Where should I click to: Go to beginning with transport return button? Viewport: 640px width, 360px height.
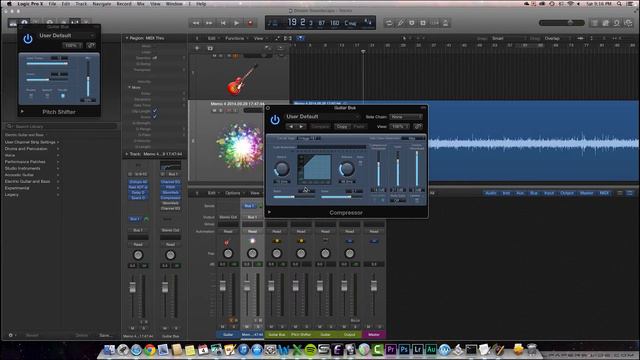coord(223,23)
